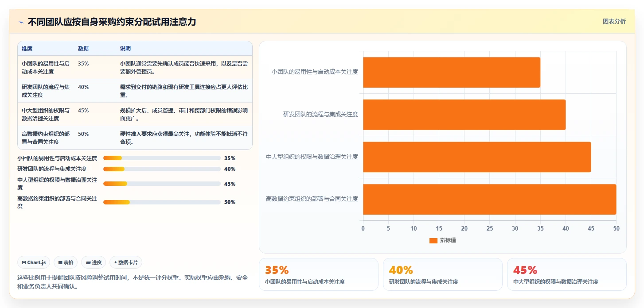Click the Chart.js tag chip
This screenshot has height=308, width=644.
pos(34,262)
